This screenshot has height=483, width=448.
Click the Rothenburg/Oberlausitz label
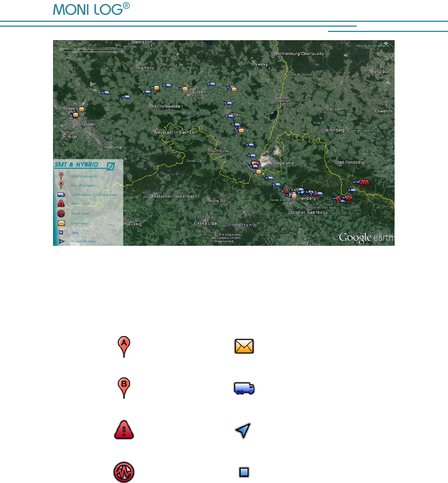click(x=300, y=54)
